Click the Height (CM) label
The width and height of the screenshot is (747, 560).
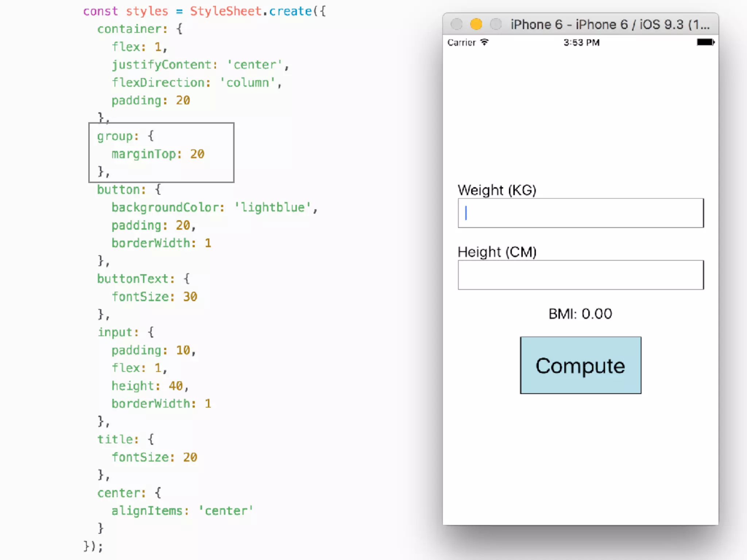(x=497, y=252)
